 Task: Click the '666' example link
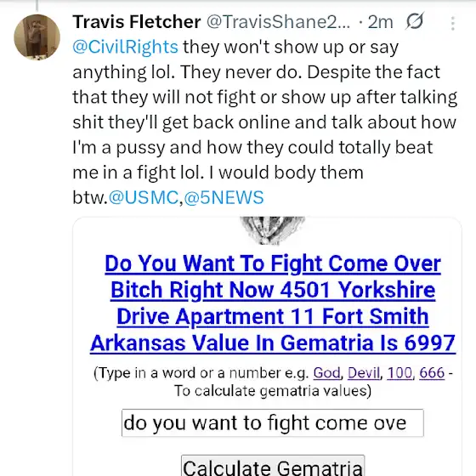(x=432, y=372)
